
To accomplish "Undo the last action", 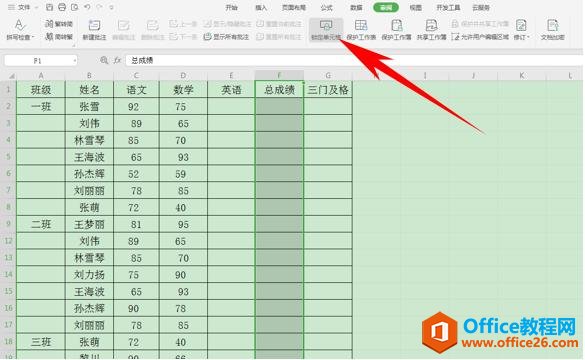I will click(x=87, y=7).
